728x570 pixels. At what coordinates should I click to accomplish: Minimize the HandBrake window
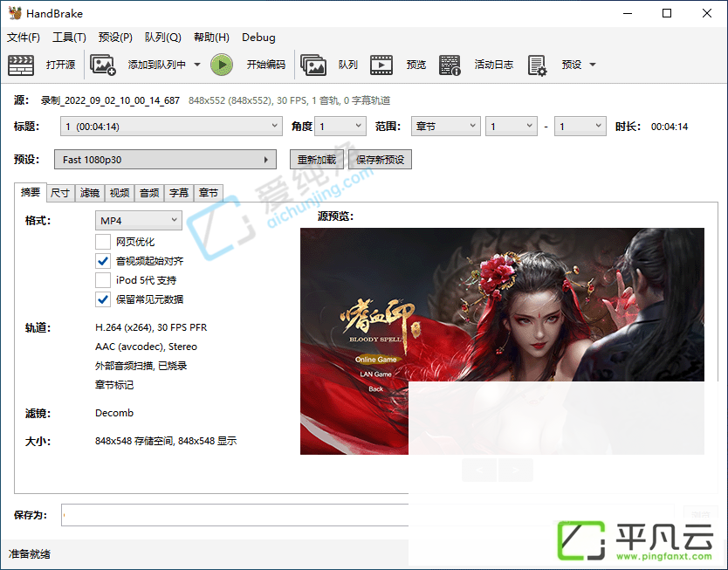(628, 13)
